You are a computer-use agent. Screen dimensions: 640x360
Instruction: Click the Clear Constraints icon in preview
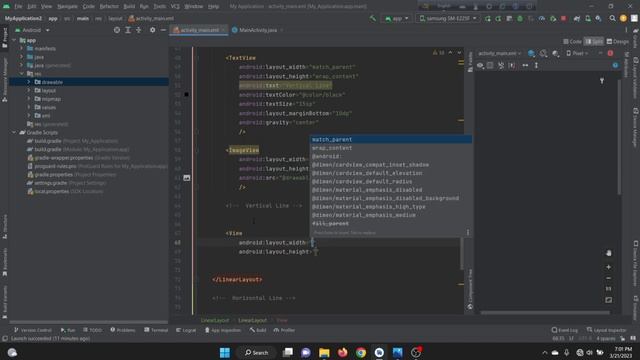click(x=501, y=65)
